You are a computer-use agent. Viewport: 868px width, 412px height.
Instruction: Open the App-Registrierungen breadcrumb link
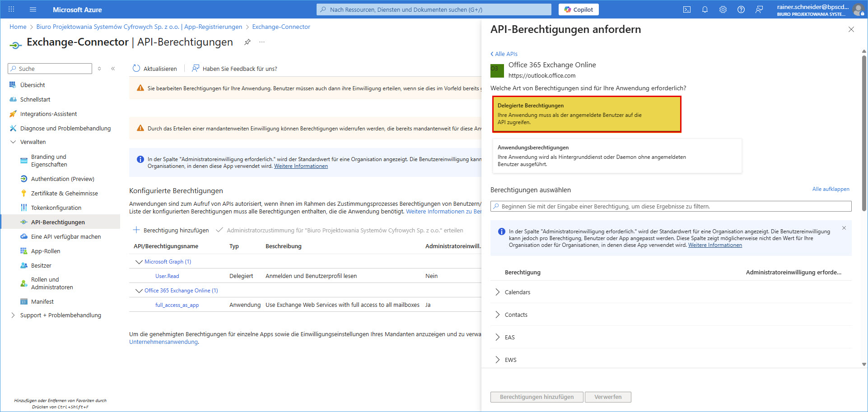coord(139,27)
